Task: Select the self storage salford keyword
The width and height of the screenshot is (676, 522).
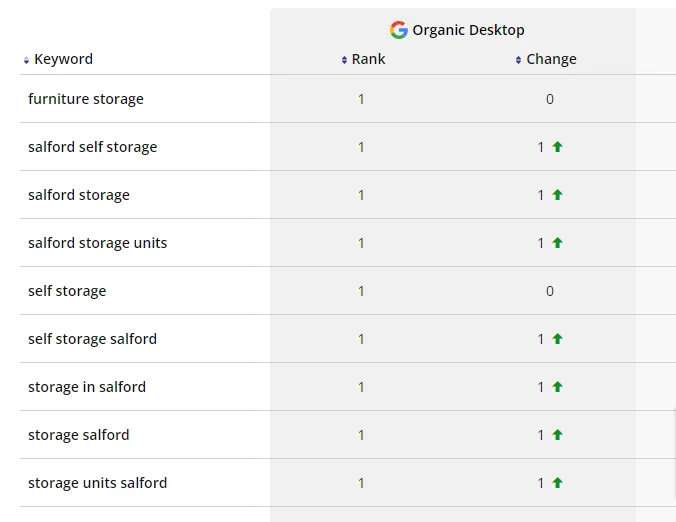Action: pos(92,339)
